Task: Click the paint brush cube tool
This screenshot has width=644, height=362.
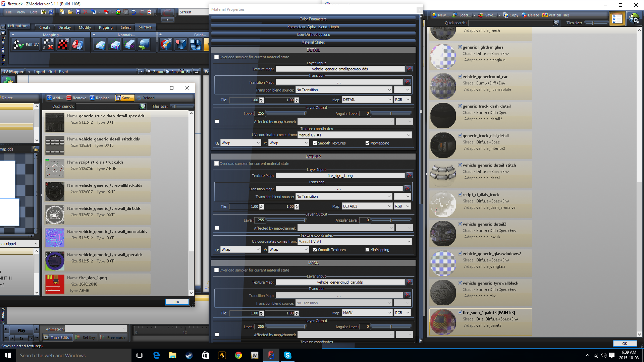Action: (166, 45)
